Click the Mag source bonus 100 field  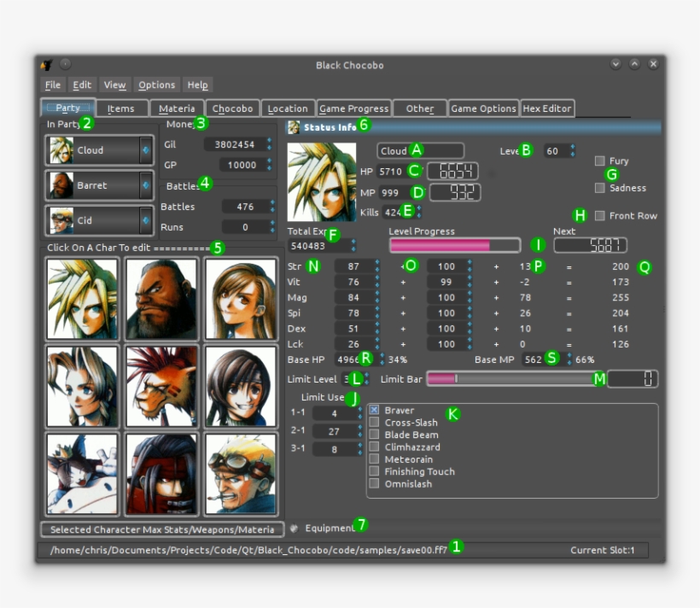pos(450,297)
